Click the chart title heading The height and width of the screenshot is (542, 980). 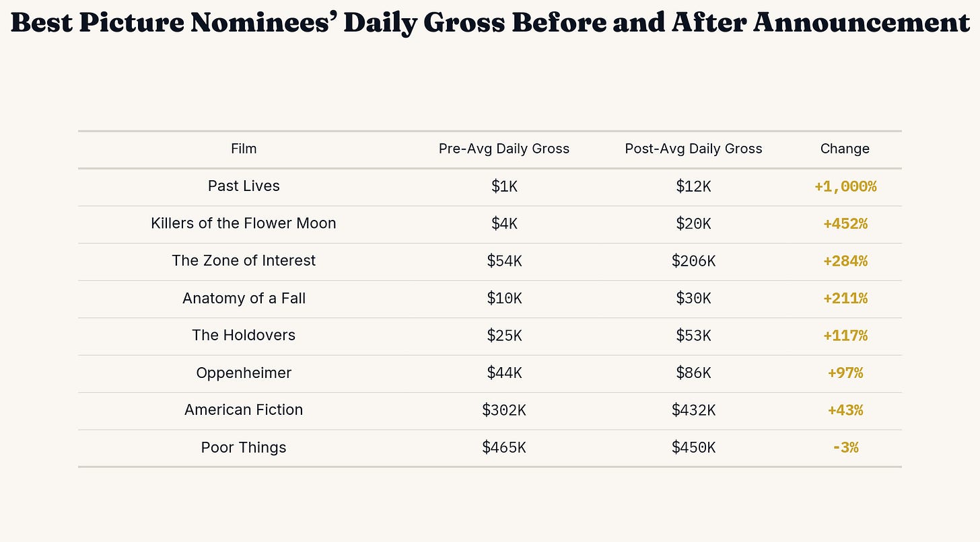tap(490, 22)
